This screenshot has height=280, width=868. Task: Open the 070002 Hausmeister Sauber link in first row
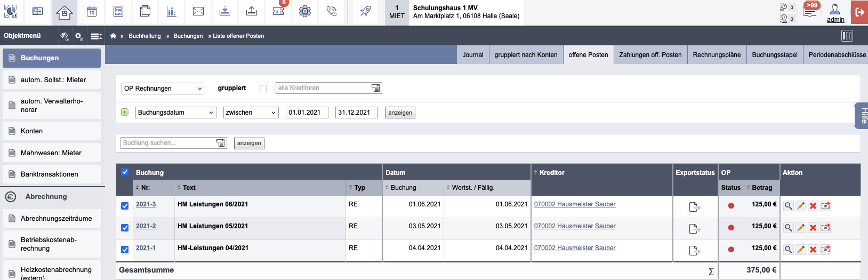click(x=575, y=204)
